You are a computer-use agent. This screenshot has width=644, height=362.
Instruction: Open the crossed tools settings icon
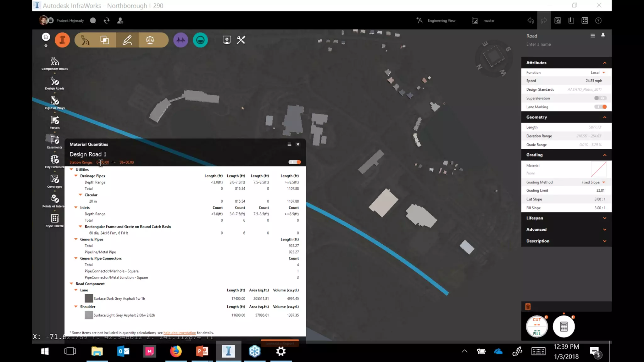coord(241,40)
